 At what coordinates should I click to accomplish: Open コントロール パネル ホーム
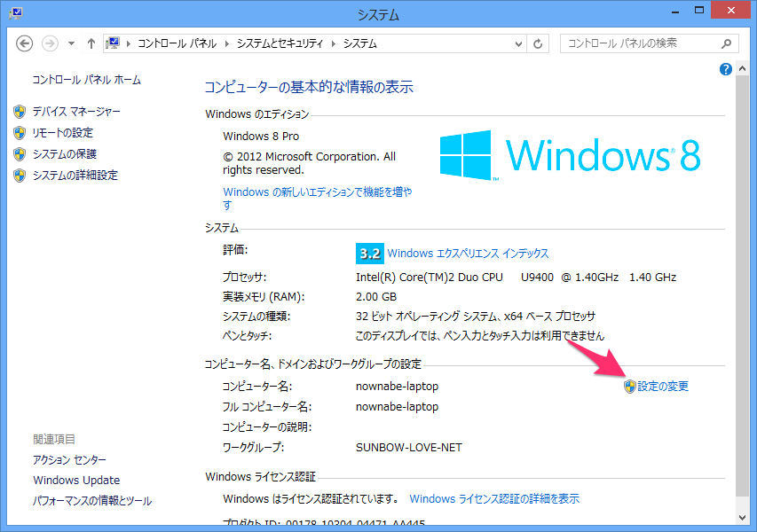tap(86, 80)
